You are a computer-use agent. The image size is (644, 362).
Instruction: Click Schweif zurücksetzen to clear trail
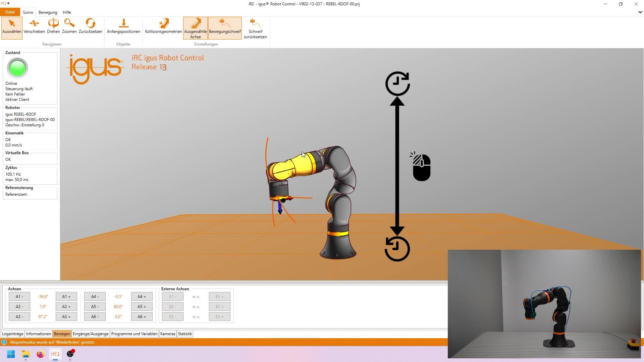click(x=255, y=28)
